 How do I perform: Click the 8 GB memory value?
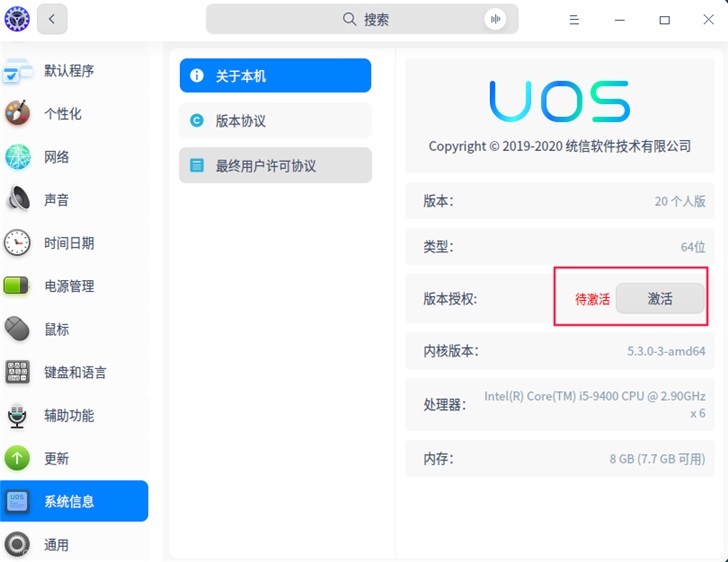point(657,459)
